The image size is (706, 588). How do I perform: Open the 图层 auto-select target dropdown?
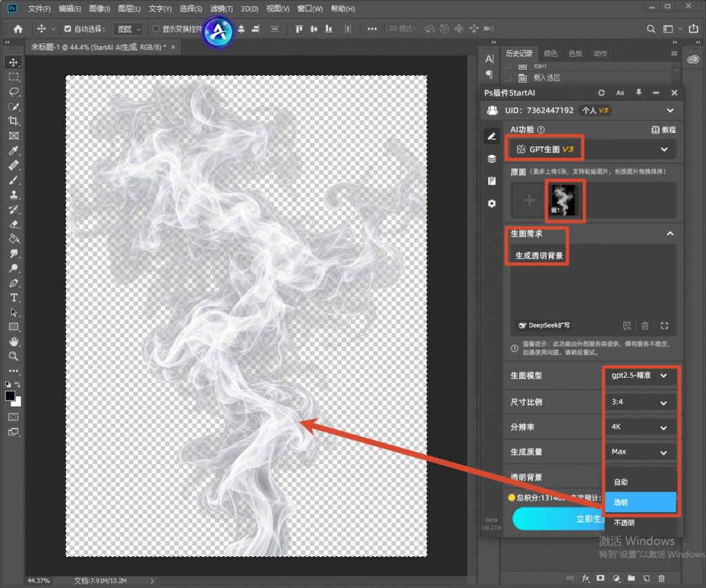pos(128,29)
